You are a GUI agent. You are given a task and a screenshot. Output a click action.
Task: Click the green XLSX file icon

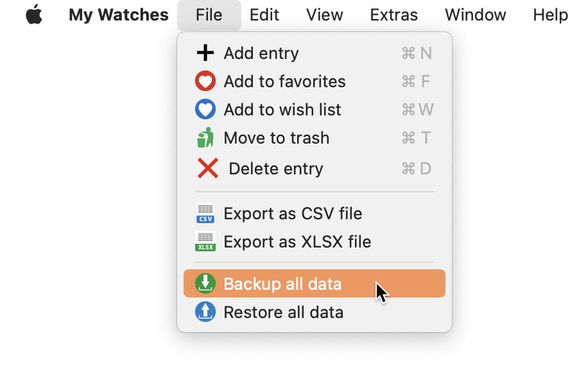(205, 242)
